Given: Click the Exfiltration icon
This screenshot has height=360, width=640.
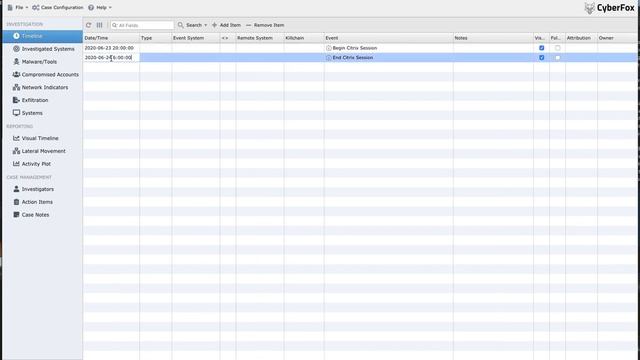Looking at the screenshot, I should coord(16,100).
